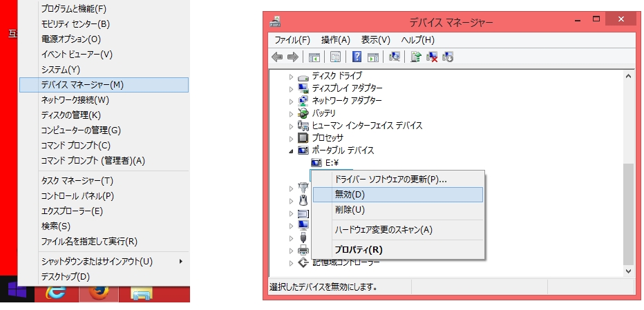644x310 pixels.
Task: Open the Properties toolbar icon in Device Manager
Action: tap(336, 57)
